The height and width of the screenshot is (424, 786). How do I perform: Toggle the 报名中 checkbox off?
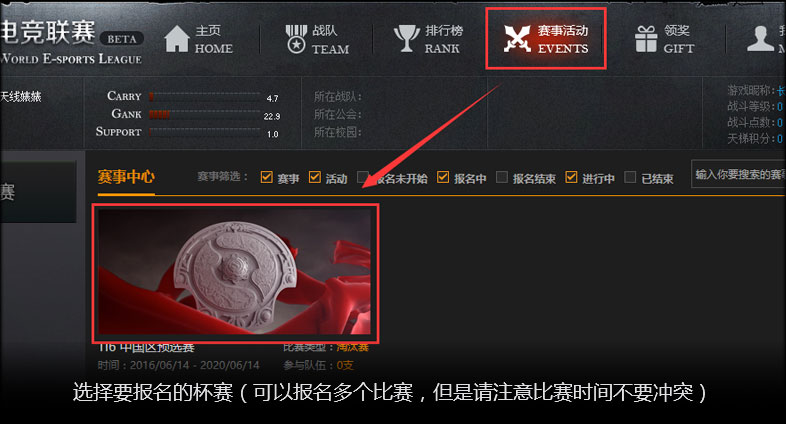[x=443, y=177]
